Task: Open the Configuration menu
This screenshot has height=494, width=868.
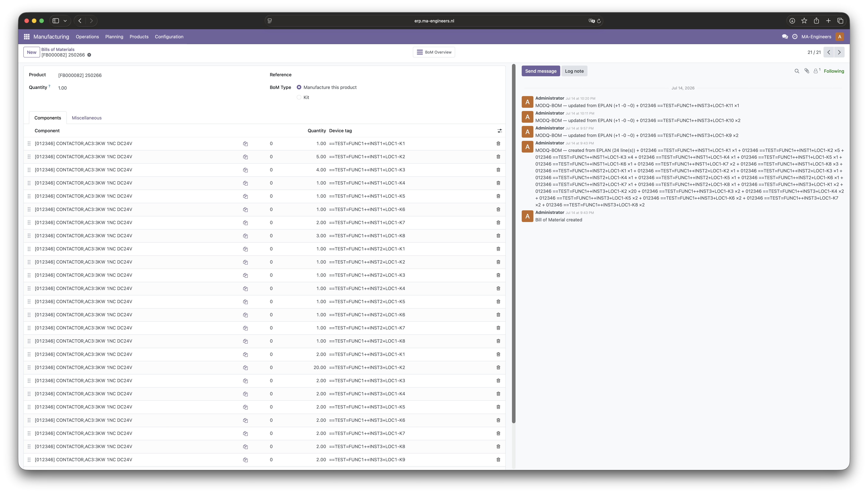Action: pos(169,37)
